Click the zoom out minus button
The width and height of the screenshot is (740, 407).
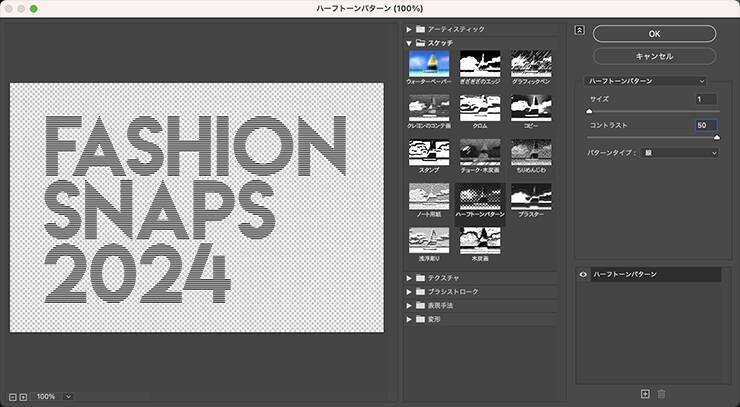coord(12,397)
